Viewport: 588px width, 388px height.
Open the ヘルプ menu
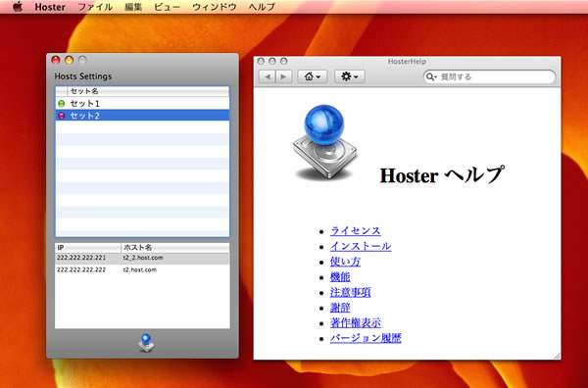[x=262, y=7]
